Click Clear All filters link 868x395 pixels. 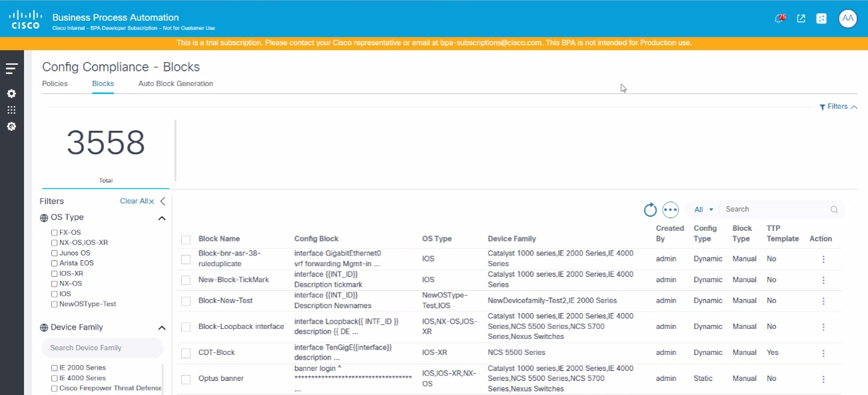[137, 201]
